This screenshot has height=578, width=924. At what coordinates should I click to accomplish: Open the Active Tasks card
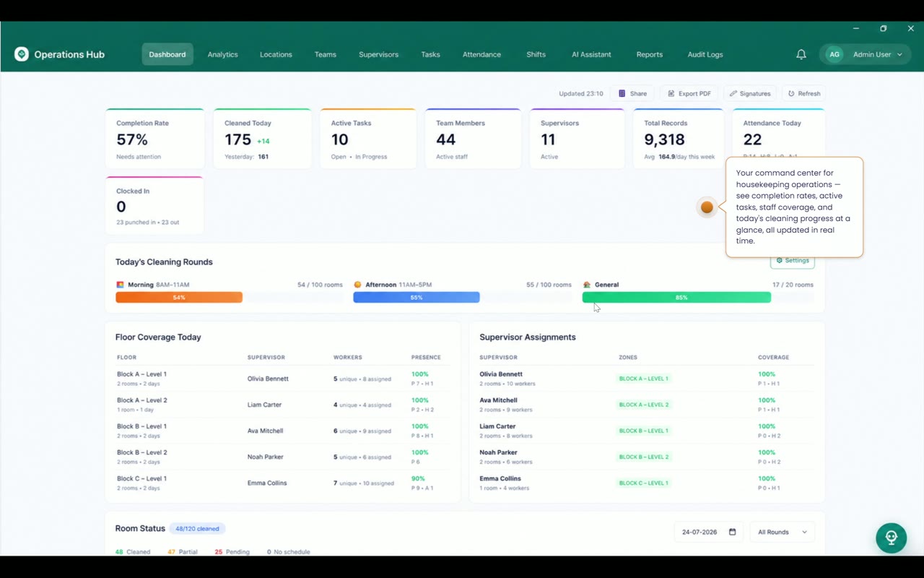(x=368, y=139)
